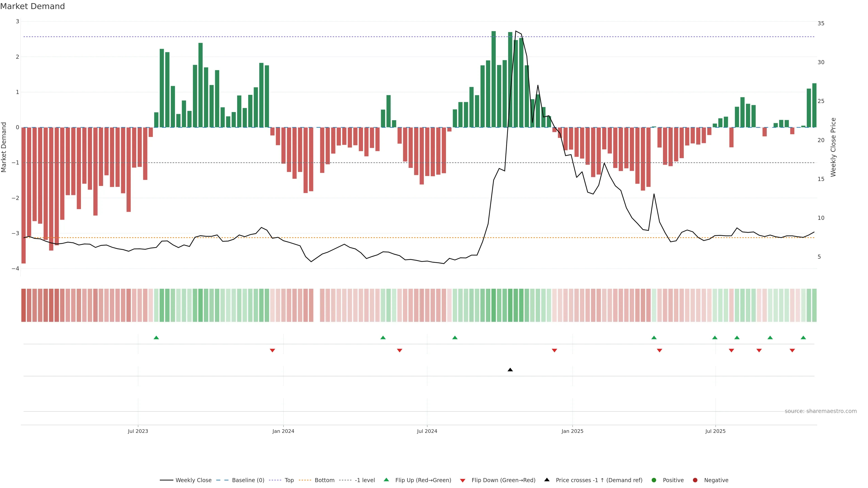
Task: Click the red Flip Down triangle legend icon
Action: [463, 480]
